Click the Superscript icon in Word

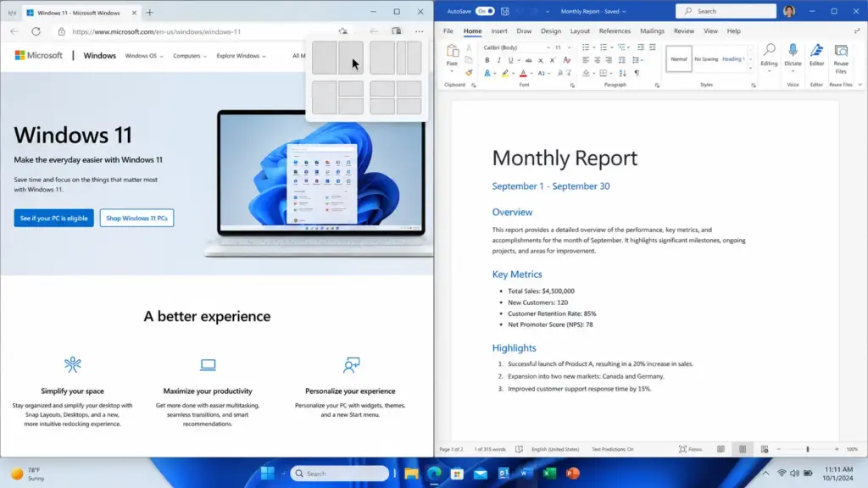[x=552, y=60]
